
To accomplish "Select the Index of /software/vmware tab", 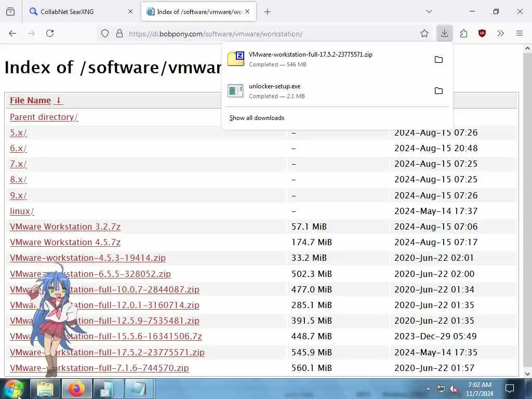I will pyautogui.click(x=198, y=11).
